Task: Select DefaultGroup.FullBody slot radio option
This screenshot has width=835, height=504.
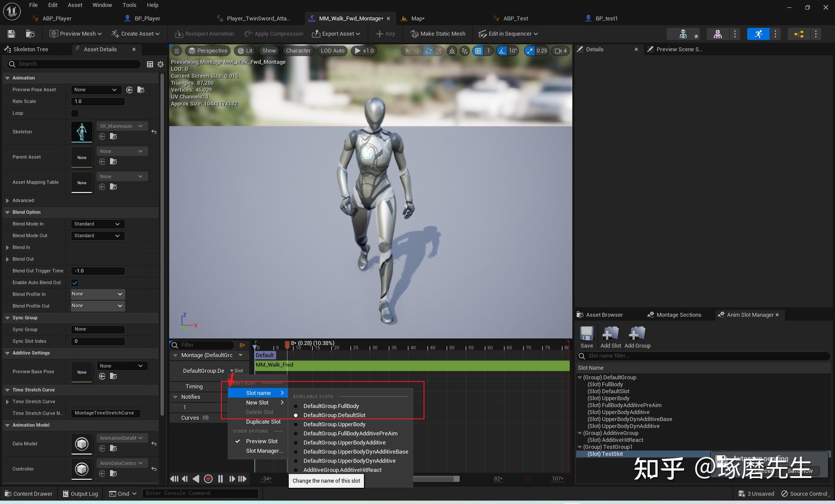Action: click(x=296, y=406)
